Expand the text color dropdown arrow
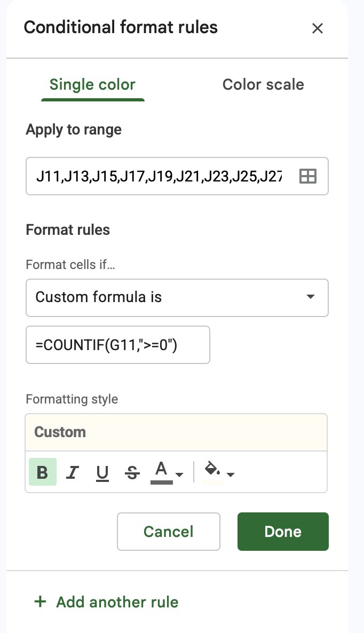 179,474
